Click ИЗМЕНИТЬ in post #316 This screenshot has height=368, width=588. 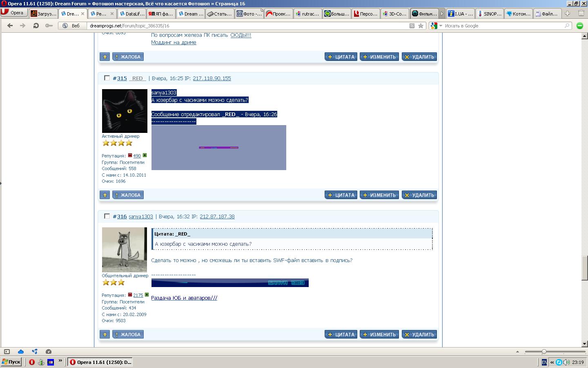[379, 334]
